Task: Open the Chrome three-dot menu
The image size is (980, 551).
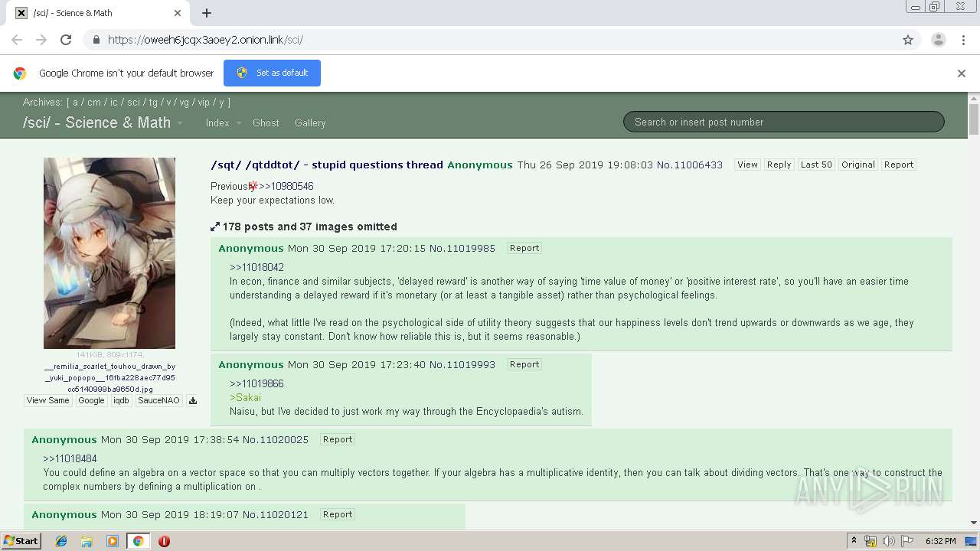Action: pyautogui.click(x=963, y=40)
